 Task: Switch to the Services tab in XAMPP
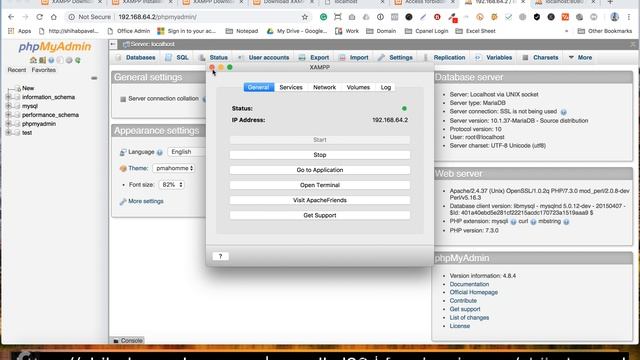click(291, 87)
